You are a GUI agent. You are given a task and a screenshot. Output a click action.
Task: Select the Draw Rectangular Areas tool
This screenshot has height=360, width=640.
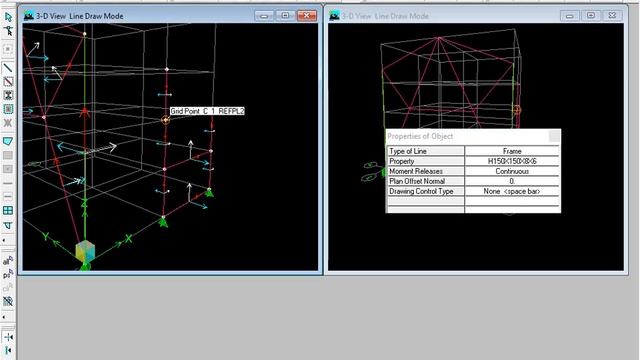[8, 155]
